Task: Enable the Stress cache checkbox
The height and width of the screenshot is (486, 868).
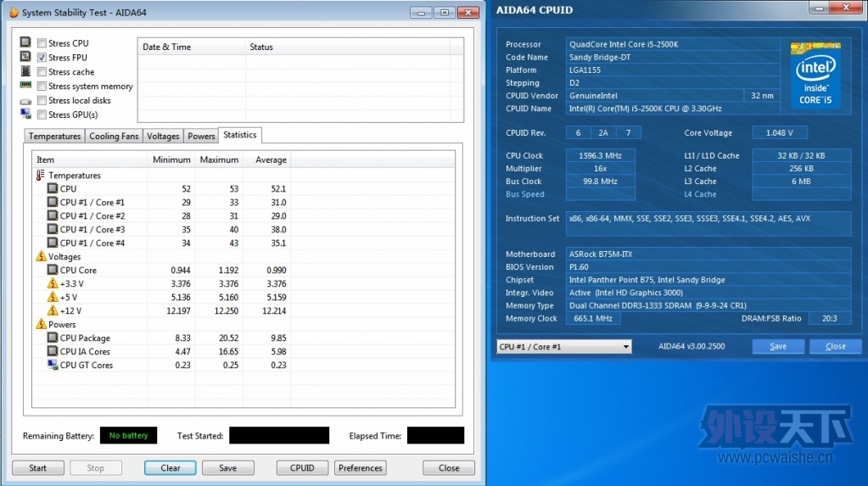Action: 42,71
